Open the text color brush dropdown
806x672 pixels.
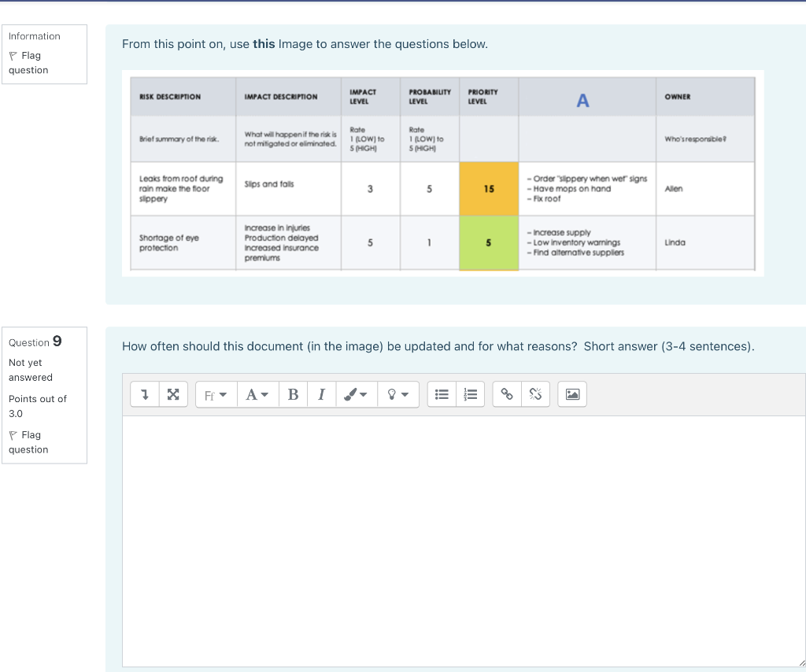pos(357,394)
